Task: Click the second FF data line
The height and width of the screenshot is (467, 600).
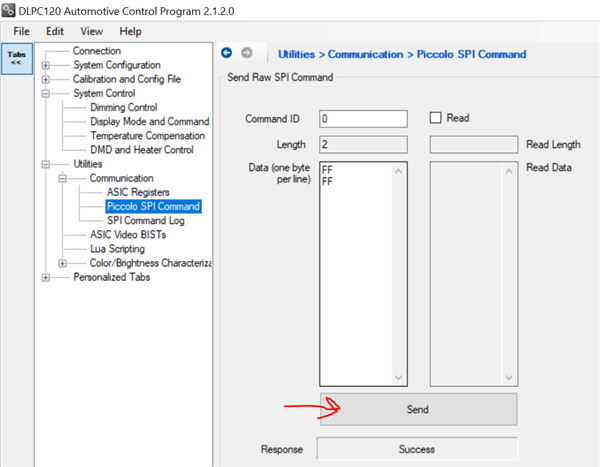Action: 327,181
